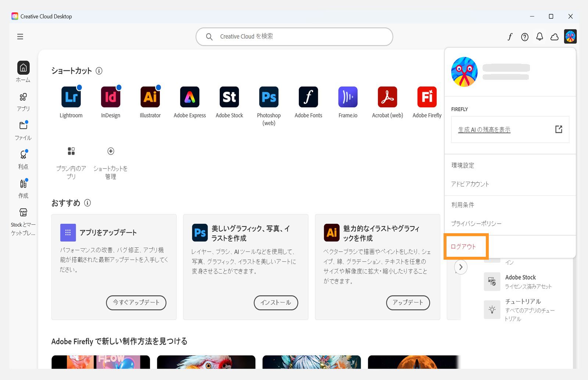Open Adobe Stock ライセンス済みアセット item
Image resolution: width=588 pixels, height=380 pixels.
point(518,281)
